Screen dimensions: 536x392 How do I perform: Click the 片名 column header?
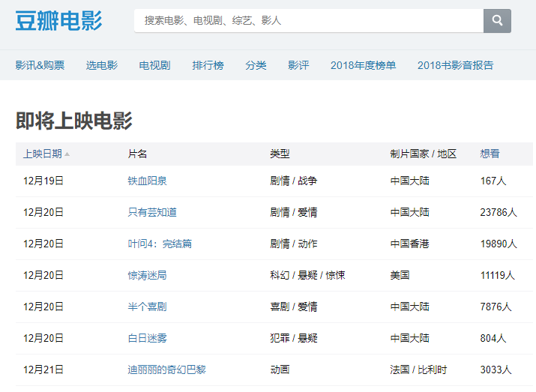click(137, 154)
